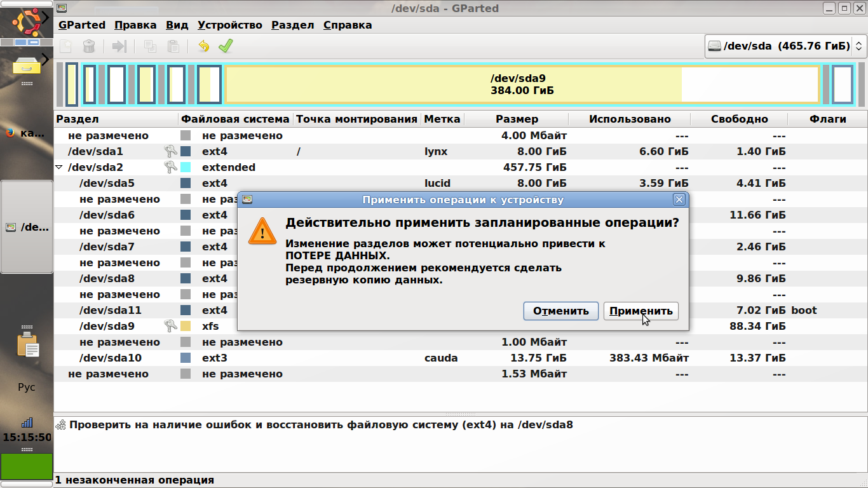868x488 pixels.
Task: Click the network signal icon in panel
Action: pos(27,423)
